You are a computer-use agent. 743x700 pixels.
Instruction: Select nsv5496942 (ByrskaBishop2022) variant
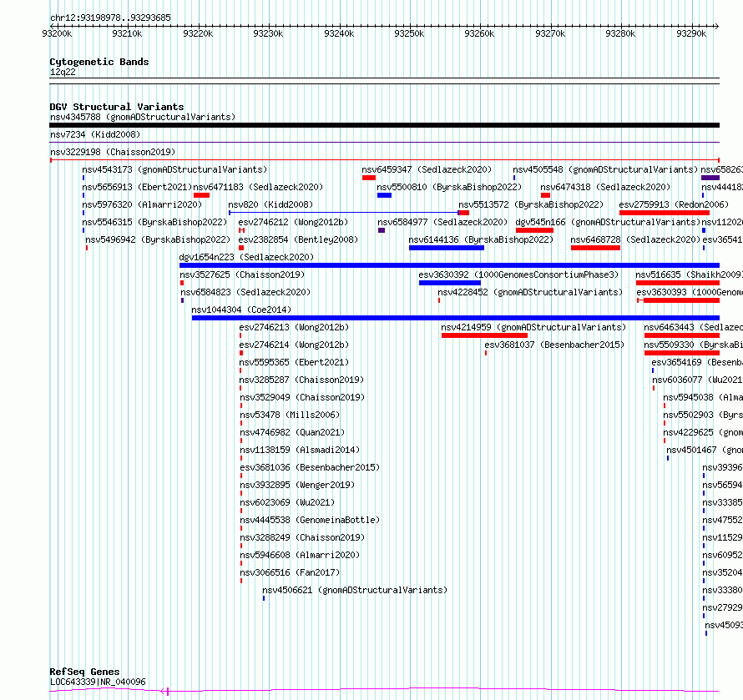coord(158,239)
